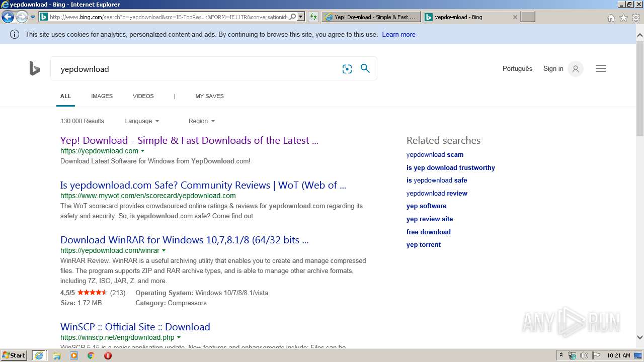Open the IE Favorites star
The width and height of the screenshot is (644, 362).
pos(623,18)
